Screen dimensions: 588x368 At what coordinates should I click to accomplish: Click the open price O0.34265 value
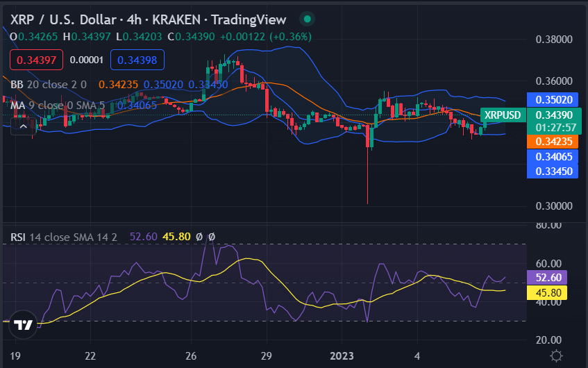pos(34,37)
